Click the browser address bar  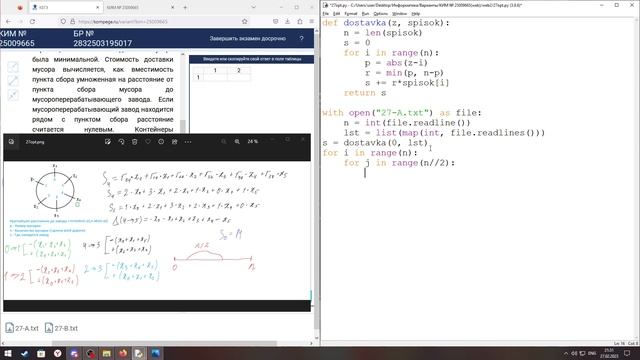155,21
